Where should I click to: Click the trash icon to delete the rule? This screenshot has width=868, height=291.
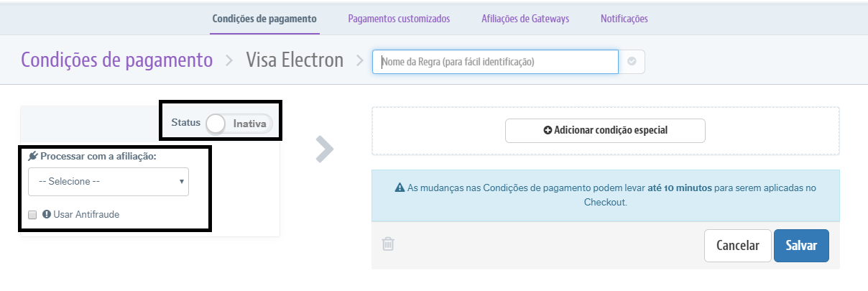[388, 244]
